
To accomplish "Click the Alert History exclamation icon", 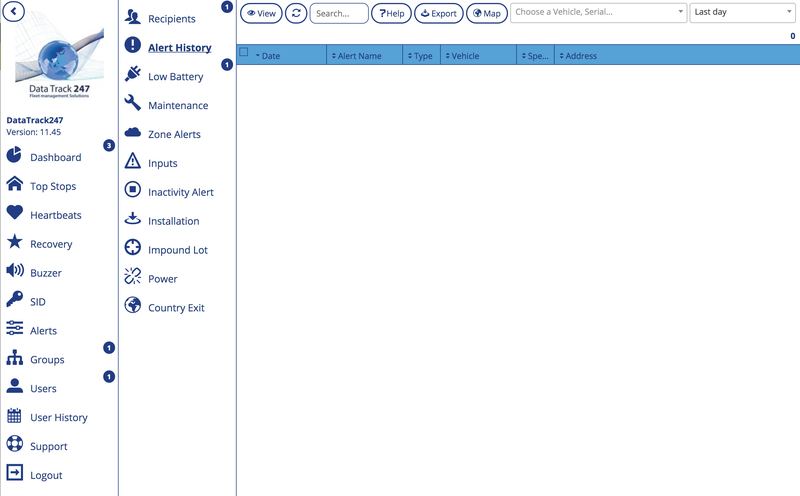I will (133, 45).
